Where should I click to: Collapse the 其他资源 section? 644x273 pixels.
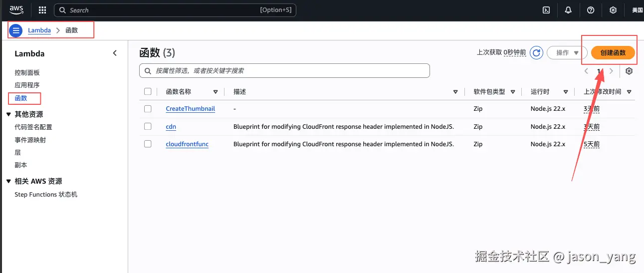coord(8,114)
